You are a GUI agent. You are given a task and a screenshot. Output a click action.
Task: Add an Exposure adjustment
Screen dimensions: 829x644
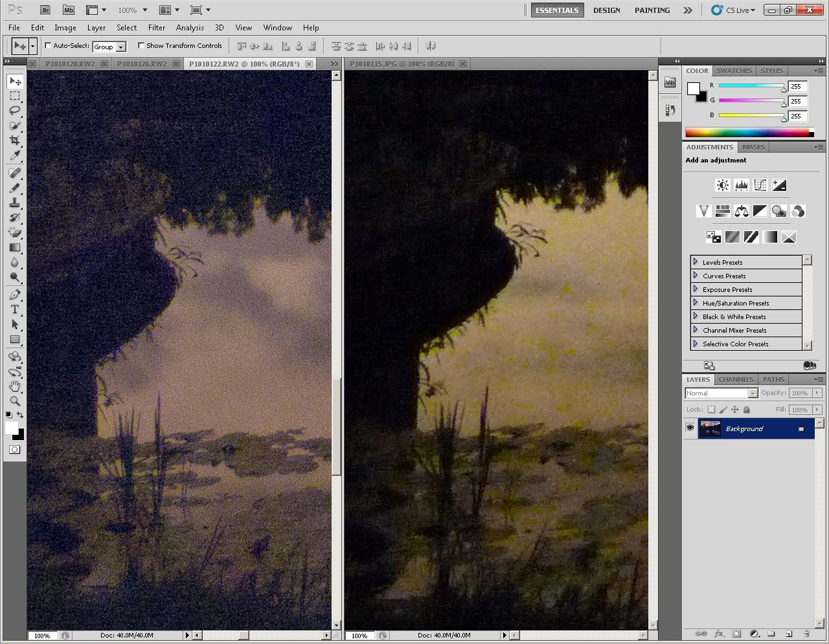pyautogui.click(x=779, y=186)
